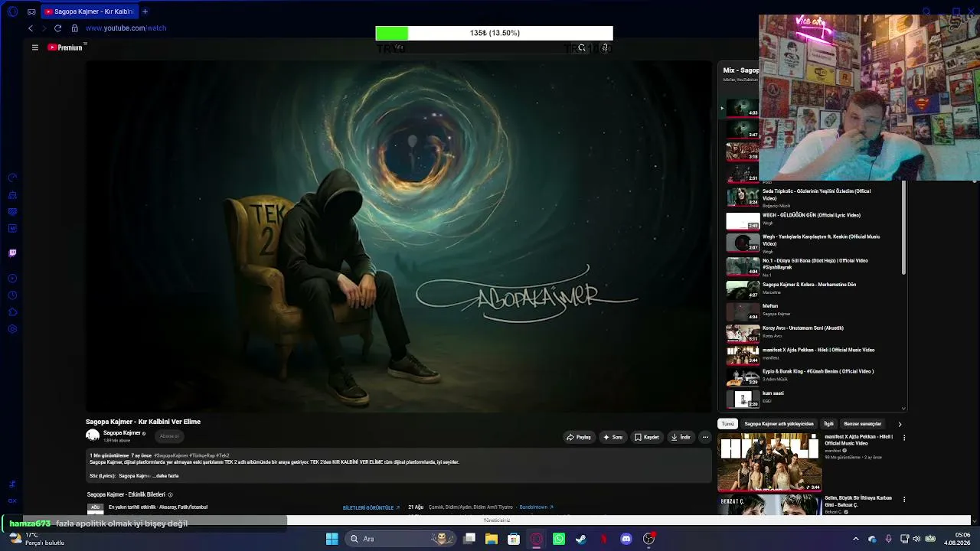The height and width of the screenshot is (551, 980).
Task: Go to YouTube Premium home logo
Action: [x=65, y=47]
